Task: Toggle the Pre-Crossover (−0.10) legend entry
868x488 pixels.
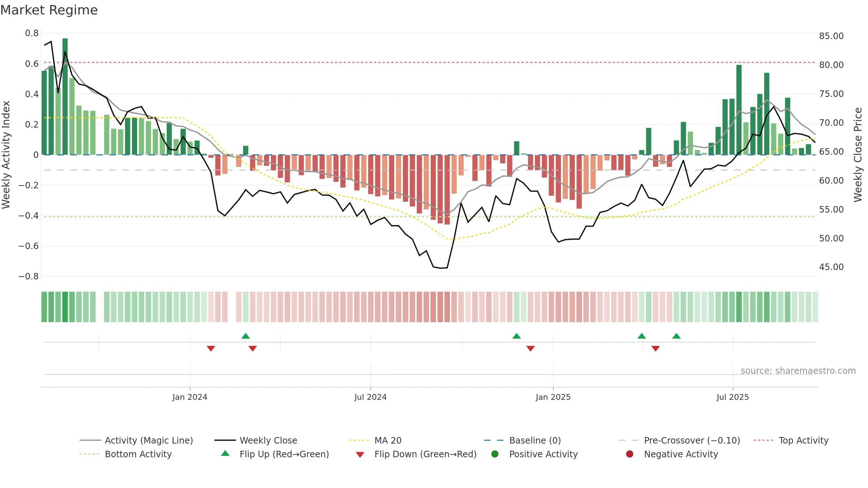Action: [x=680, y=440]
